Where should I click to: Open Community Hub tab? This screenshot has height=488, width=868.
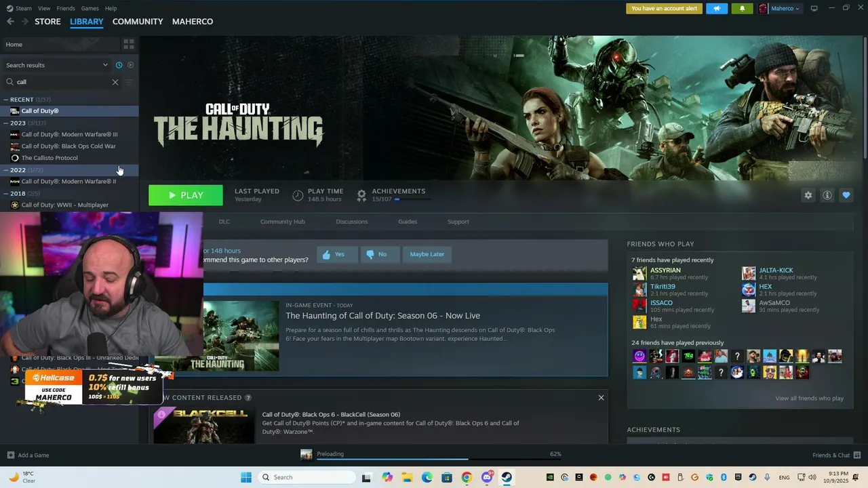coord(283,222)
